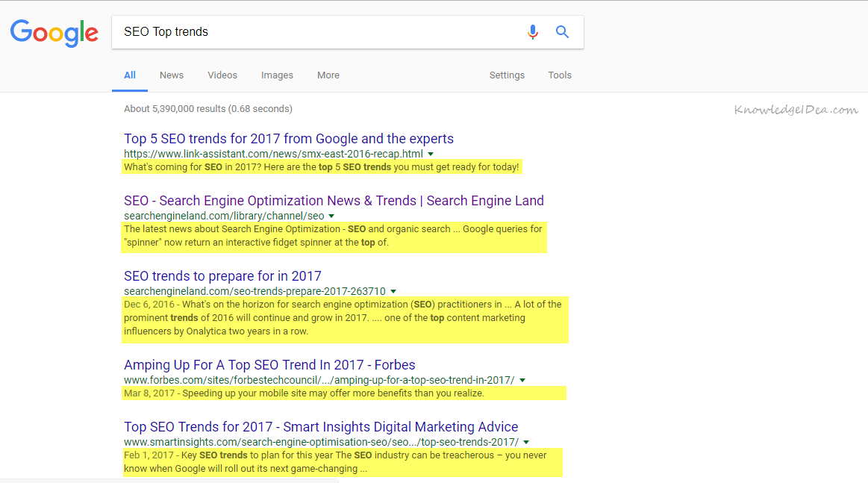868x483 pixels.
Task: Click the blue search magnifier icon
Action: (x=562, y=32)
